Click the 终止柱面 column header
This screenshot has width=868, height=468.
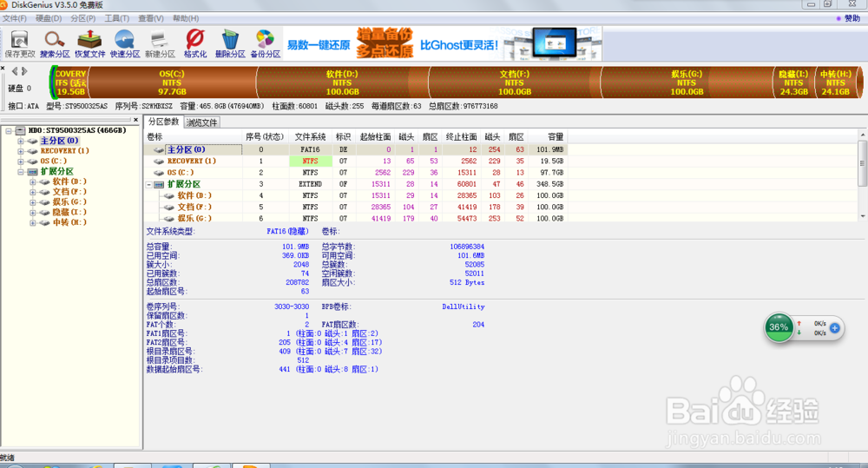(x=461, y=137)
